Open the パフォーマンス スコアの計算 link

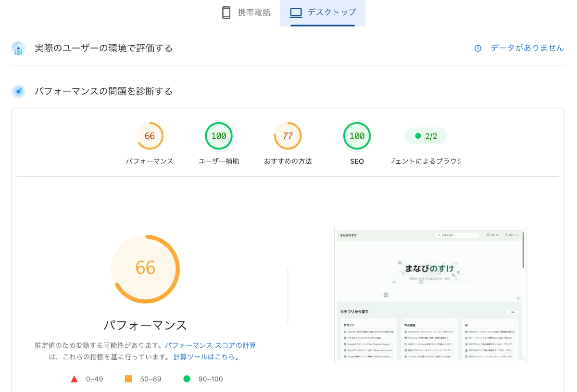point(210,345)
